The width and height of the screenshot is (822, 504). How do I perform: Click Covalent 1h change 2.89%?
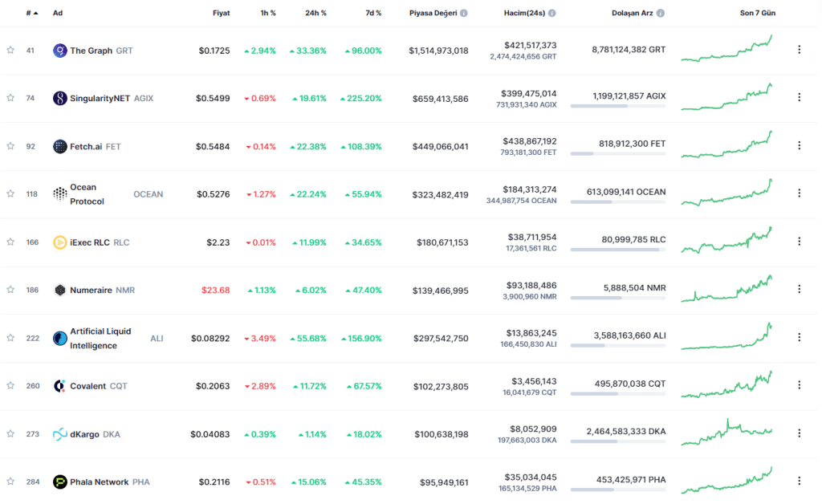tap(260, 385)
